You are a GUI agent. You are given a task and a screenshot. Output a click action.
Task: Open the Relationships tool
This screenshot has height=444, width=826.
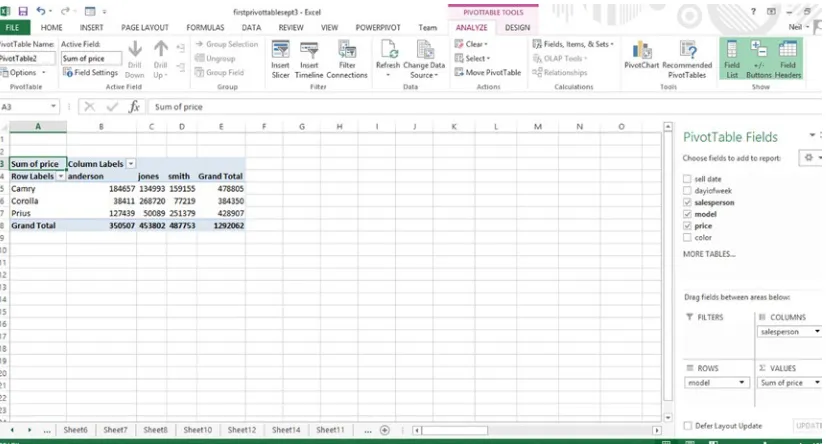click(559, 72)
